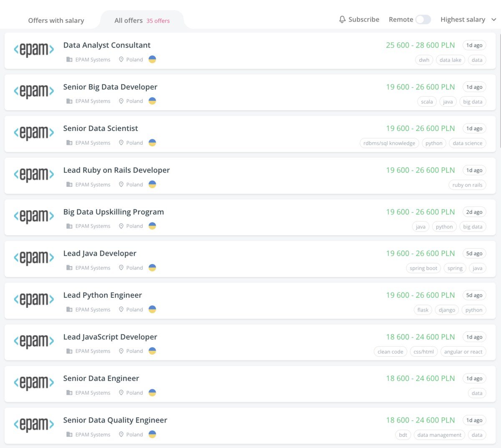Viewport: 501px width, 448px height.
Task: Click company building icon on Lead JavaScript Developer
Action: point(69,351)
